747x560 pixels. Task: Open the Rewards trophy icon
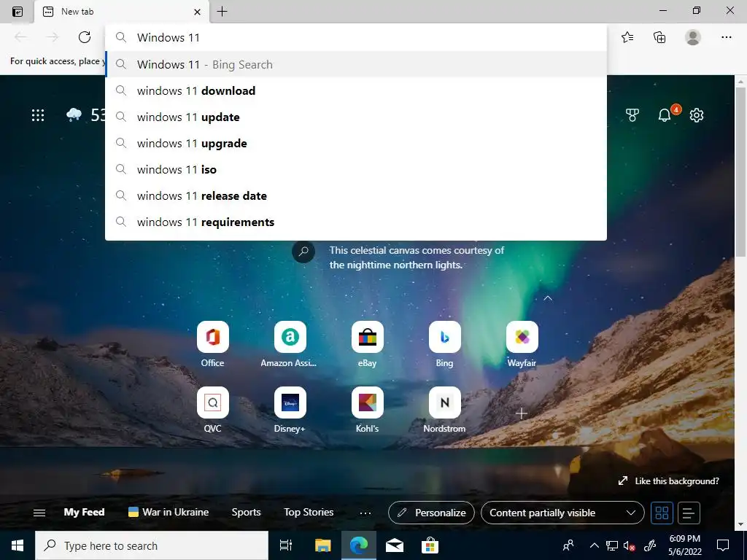(x=632, y=114)
